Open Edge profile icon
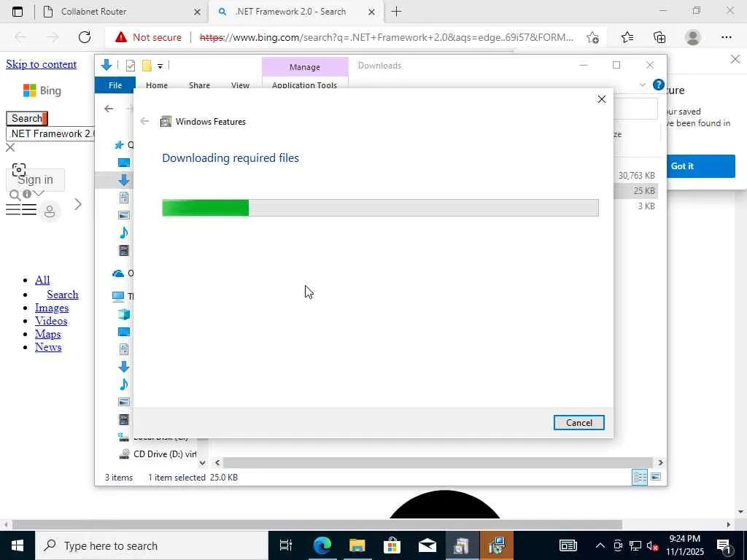This screenshot has height=560, width=747. (693, 37)
